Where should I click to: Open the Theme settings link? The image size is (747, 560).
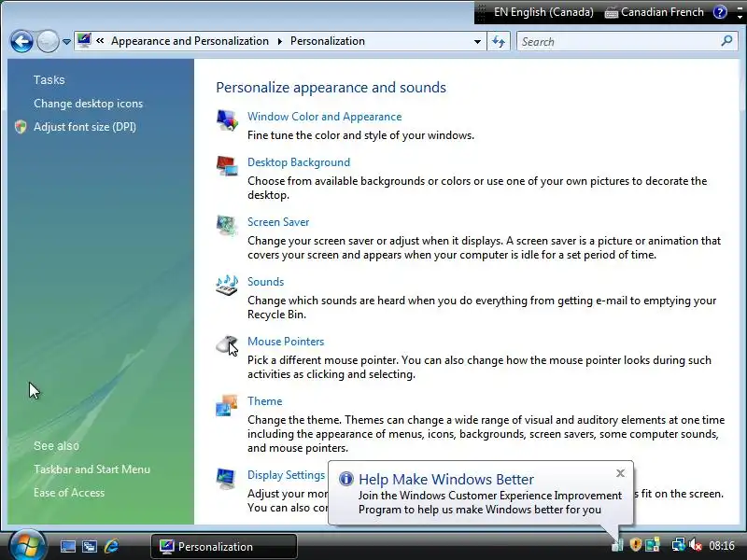click(x=264, y=401)
